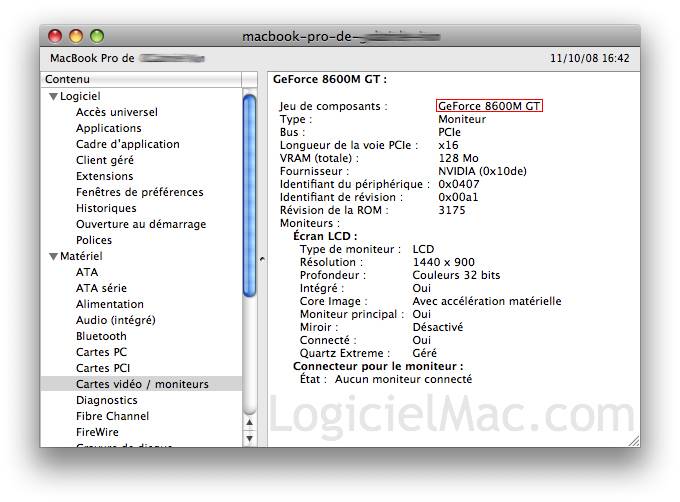Click the Type value Moniteur
This screenshot has width=680, height=502.
(x=462, y=119)
